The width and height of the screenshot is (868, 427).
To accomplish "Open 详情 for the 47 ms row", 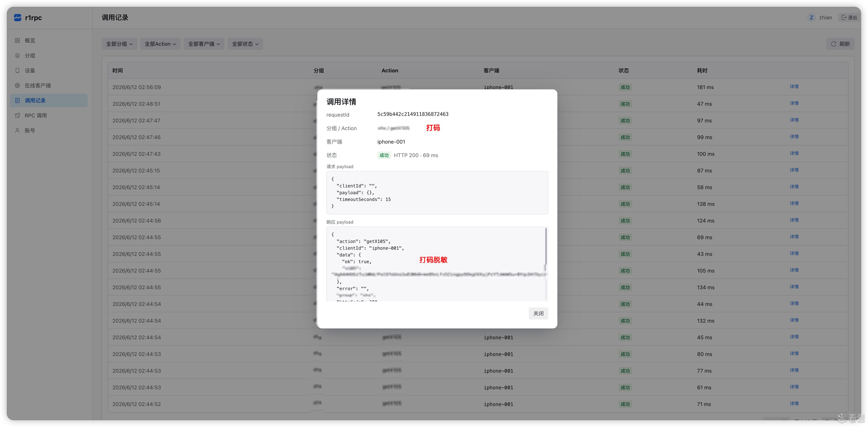I will click(794, 103).
